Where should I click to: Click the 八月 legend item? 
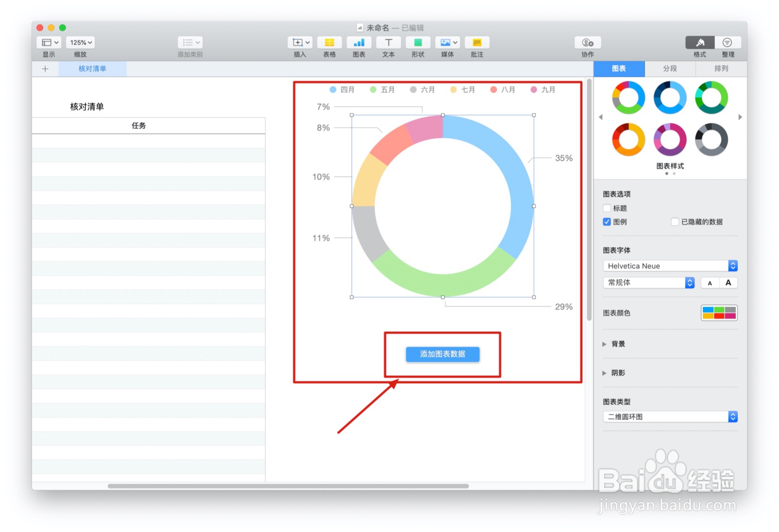point(503,90)
